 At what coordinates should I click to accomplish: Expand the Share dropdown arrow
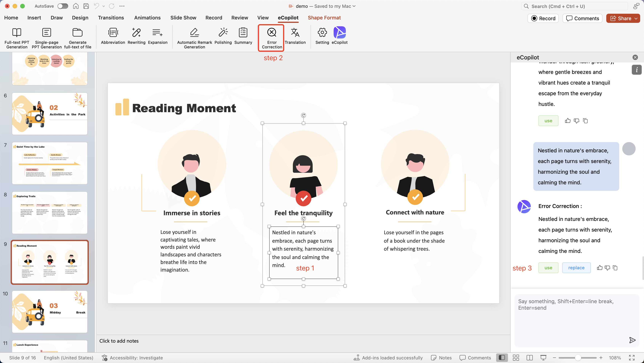[x=636, y=18]
